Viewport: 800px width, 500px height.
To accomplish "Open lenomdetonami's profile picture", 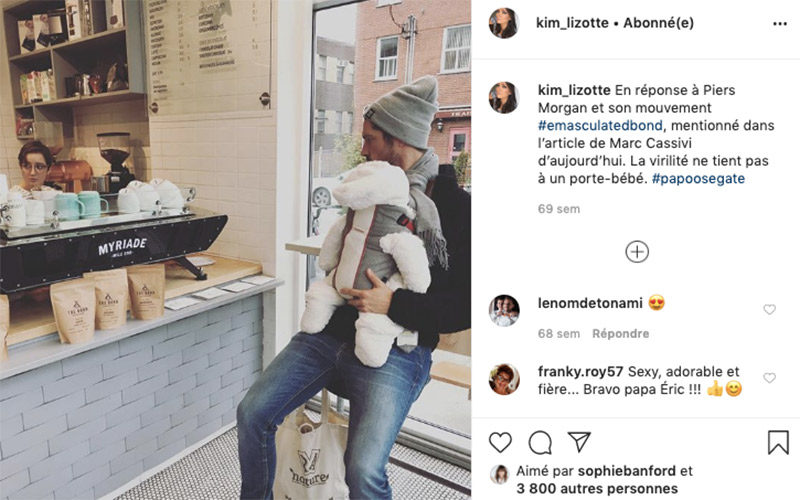I will coord(504,310).
